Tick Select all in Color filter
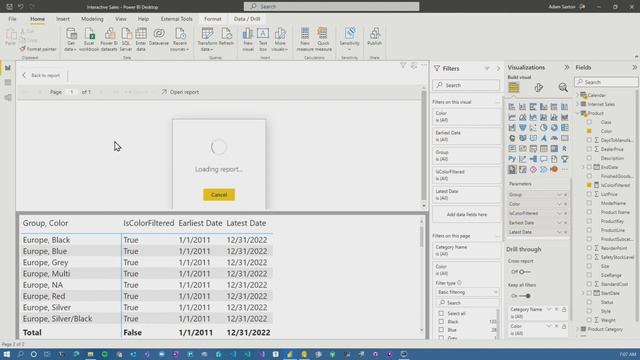Image resolution: width=640 pixels, height=360 pixels. click(441, 313)
